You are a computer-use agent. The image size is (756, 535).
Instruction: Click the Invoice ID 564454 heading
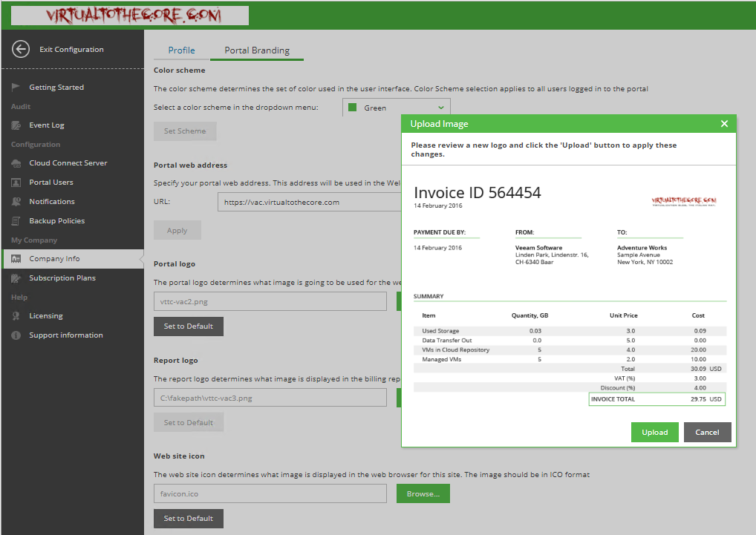(x=478, y=193)
